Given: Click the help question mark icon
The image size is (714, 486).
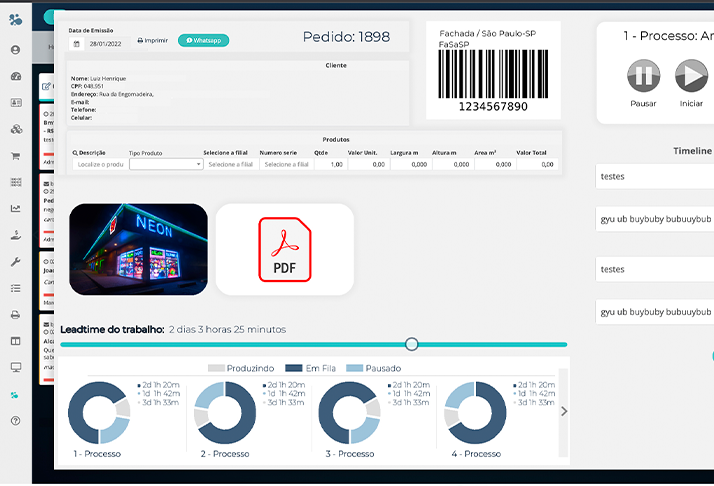Looking at the screenshot, I should click(x=15, y=421).
